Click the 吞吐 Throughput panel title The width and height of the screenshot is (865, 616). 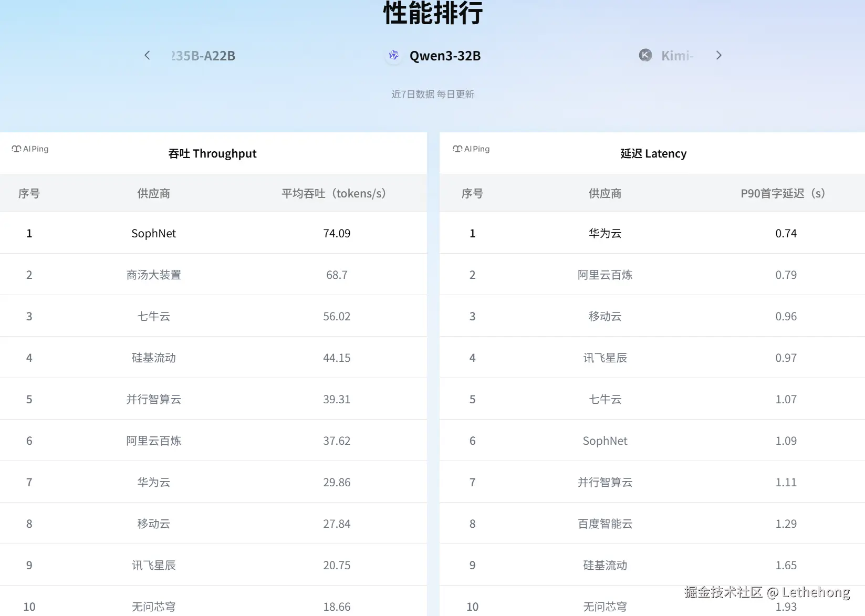click(212, 153)
